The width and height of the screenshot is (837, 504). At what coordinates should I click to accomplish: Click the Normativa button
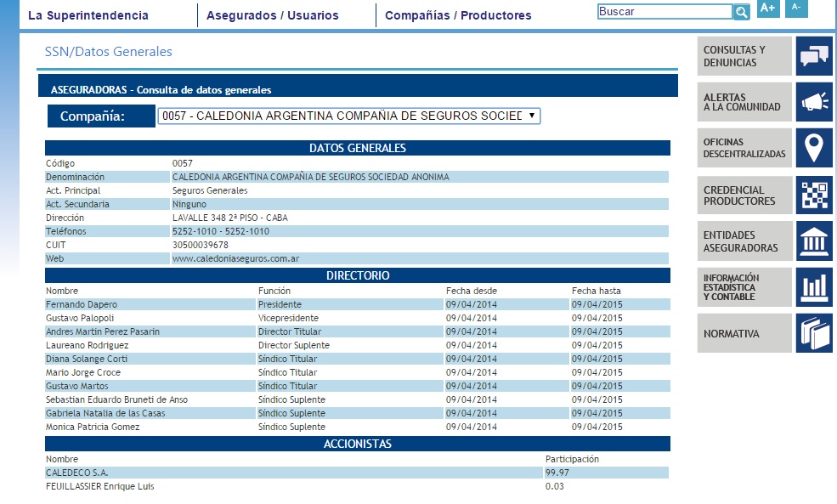point(744,333)
